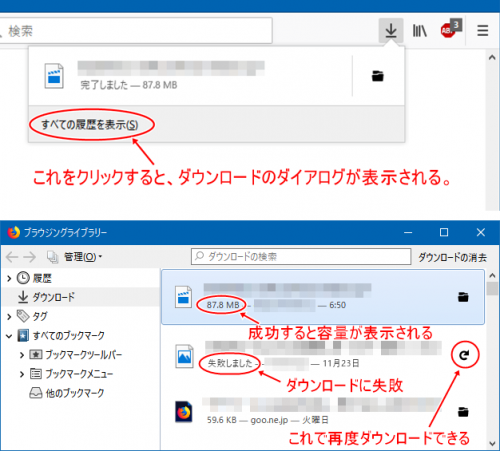Close the ブラウジングライブラリー window

point(480,232)
